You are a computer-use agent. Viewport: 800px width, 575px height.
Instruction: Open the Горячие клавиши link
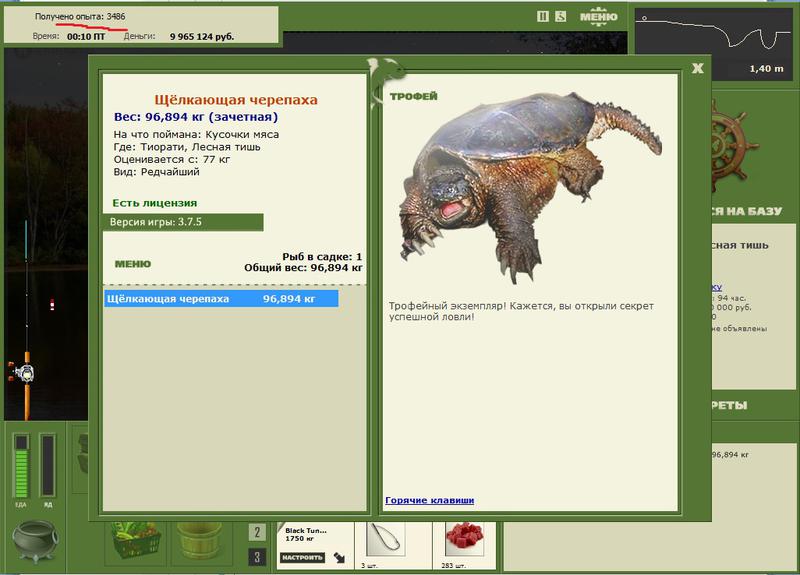tap(429, 500)
